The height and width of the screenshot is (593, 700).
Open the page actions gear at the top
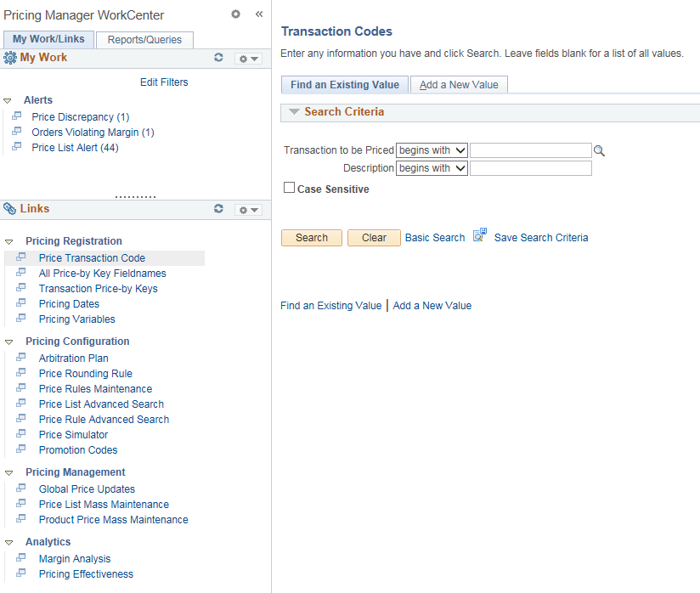tap(235, 14)
